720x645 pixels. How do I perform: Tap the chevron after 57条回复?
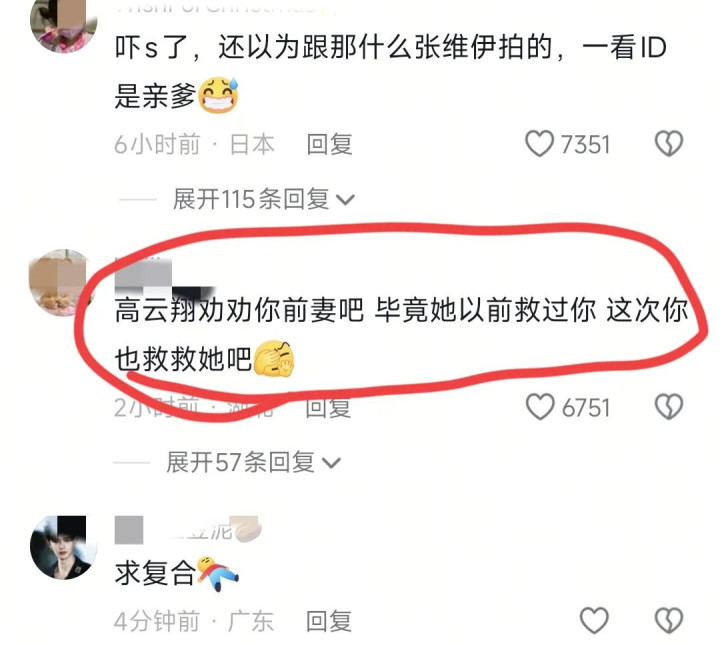point(331,463)
